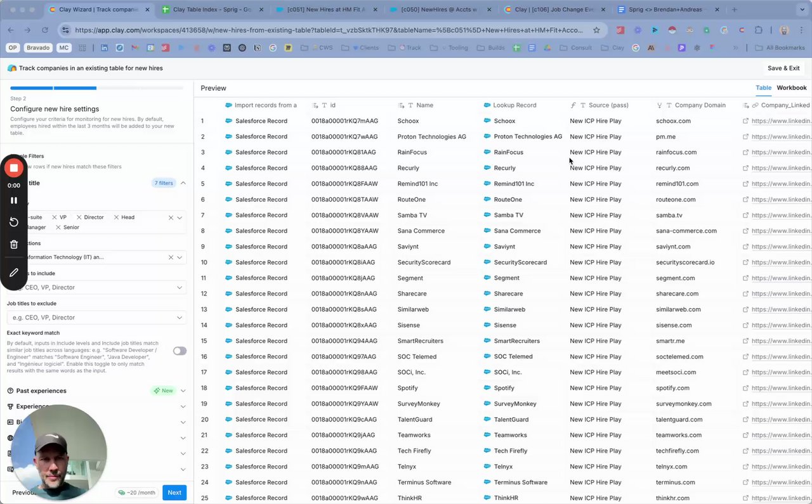The width and height of the screenshot is (812, 504).
Task: Click the Save & Exit button
Action: [783, 68]
